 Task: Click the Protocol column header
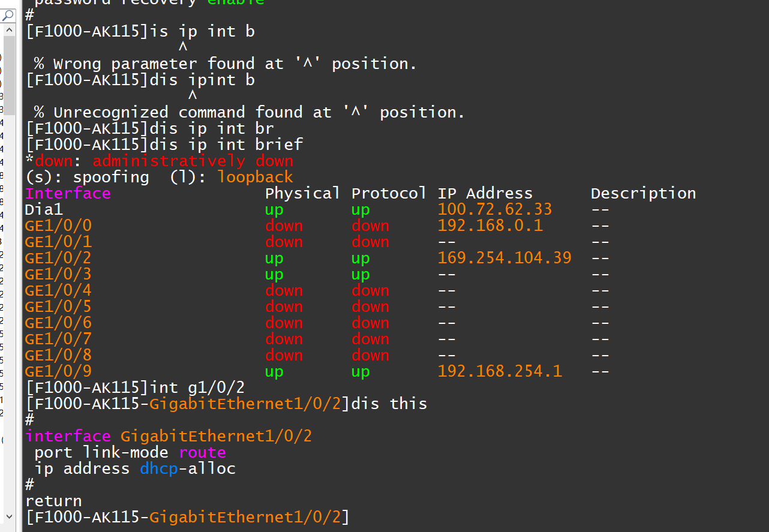click(x=389, y=194)
